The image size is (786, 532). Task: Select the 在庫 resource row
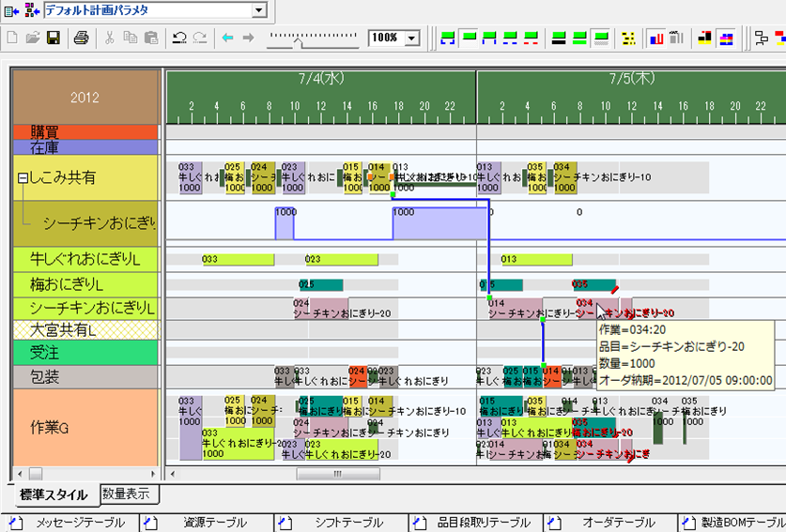85,147
